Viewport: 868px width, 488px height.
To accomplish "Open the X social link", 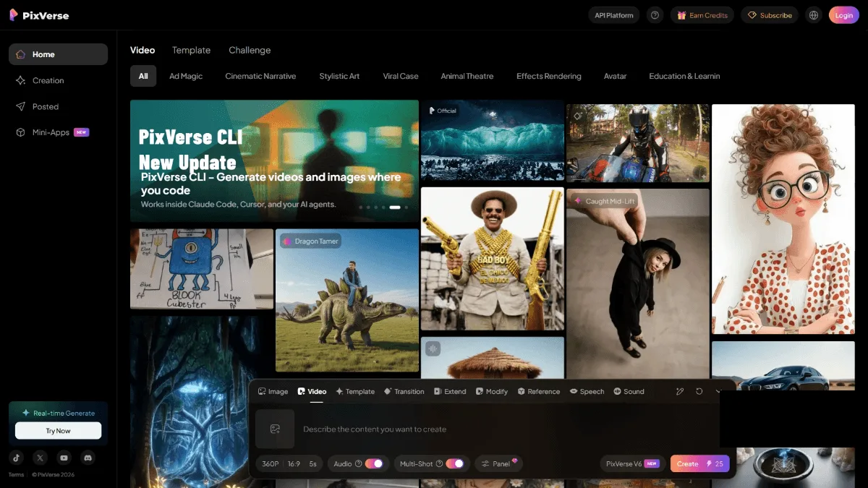I will (40, 458).
